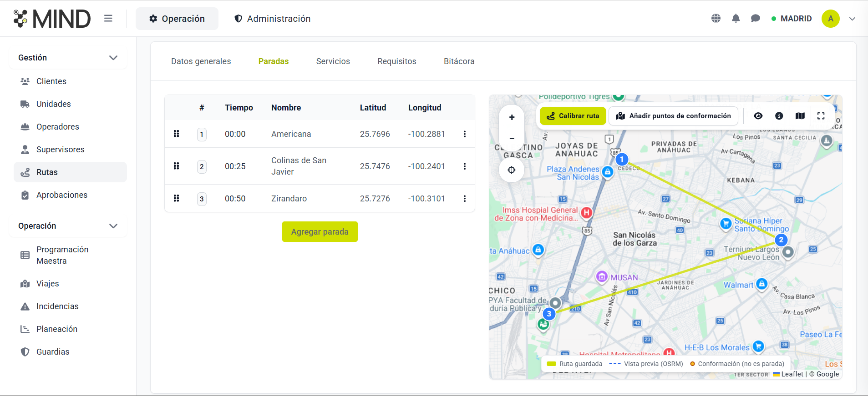
Task: Click Calibrar ruta button
Action: [573, 116]
